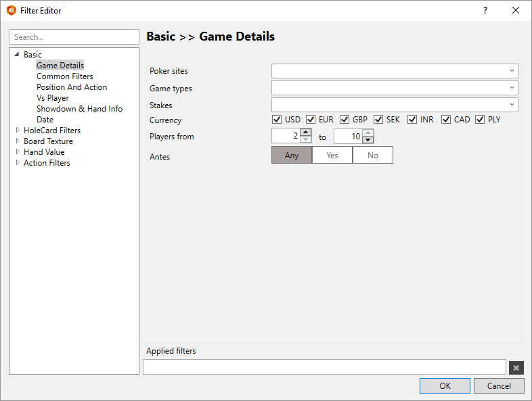Toggle the GBP currency checkbox

click(345, 119)
